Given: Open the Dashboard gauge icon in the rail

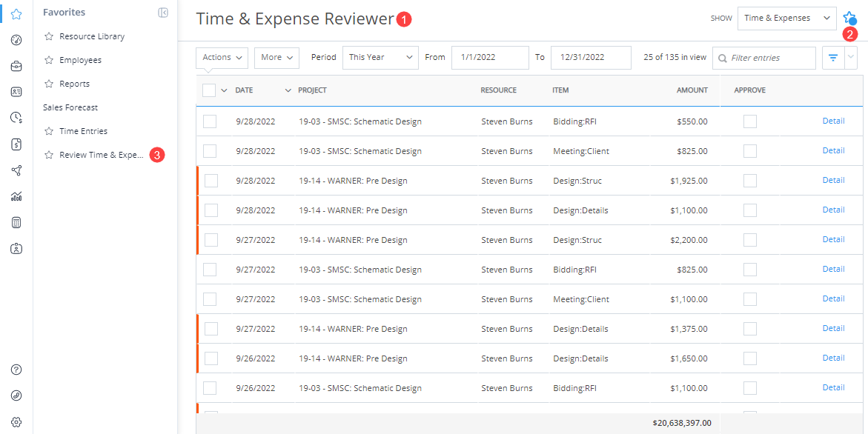Looking at the screenshot, I should tap(16, 40).
